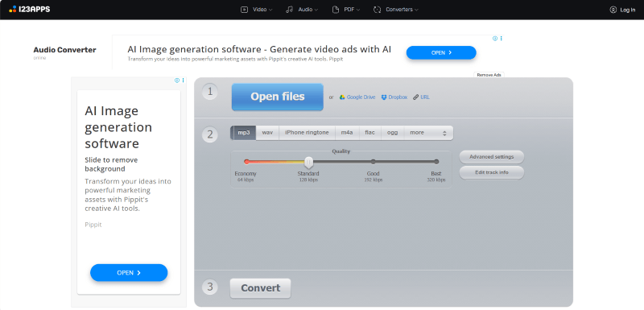Click the 'Economy' quality label

pos(246,174)
